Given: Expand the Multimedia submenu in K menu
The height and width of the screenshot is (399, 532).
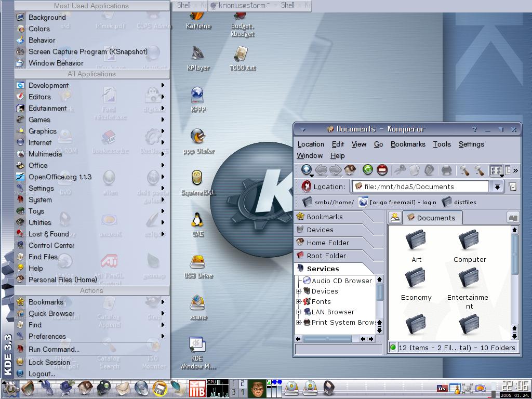Looking at the screenshot, I should pyautogui.click(x=91, y=154).
